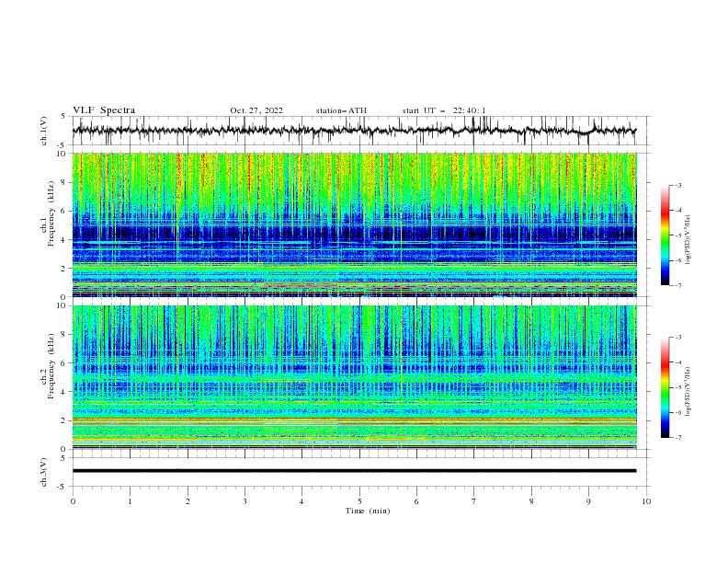Click the 'VLF Spectra' title text
The width and height of the screenshot is (728, 563).
pos(104,110)
